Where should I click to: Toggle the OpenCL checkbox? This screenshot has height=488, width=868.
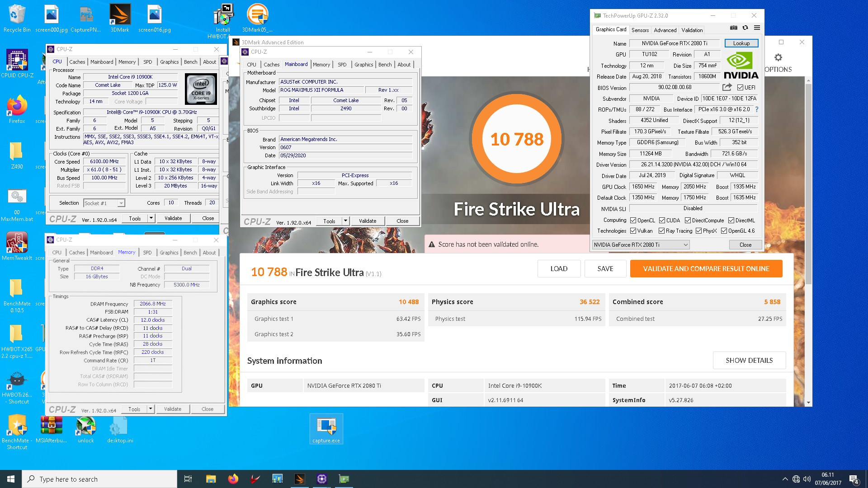coord(633,221)
